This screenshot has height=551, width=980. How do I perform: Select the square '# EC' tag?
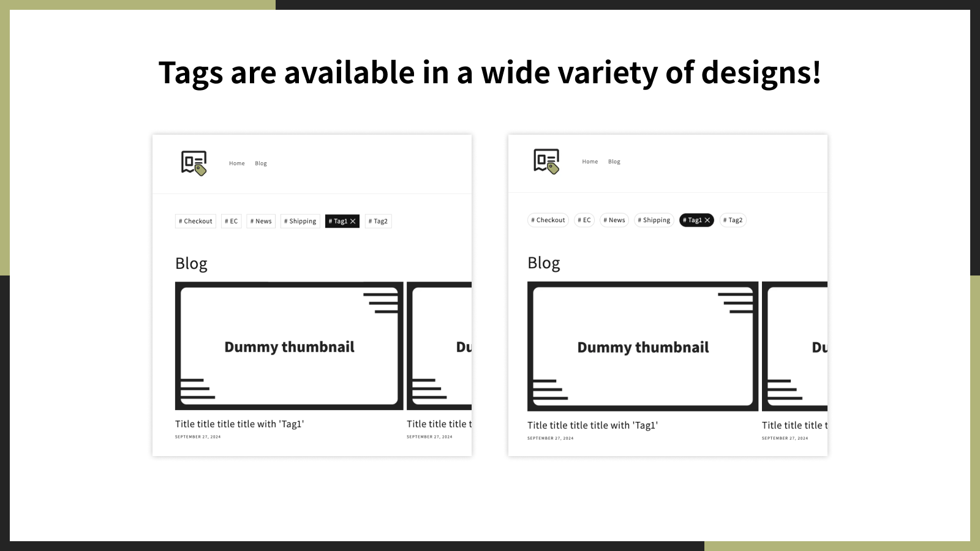click(231, 221)
